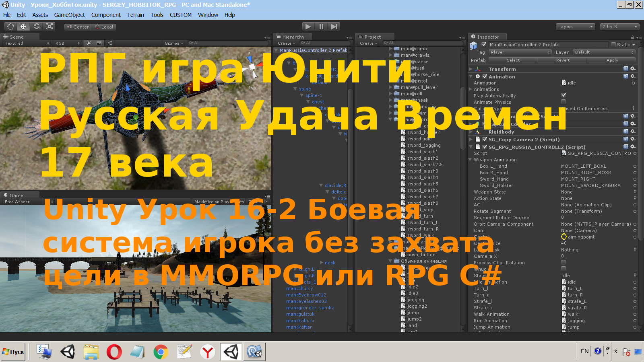Open RGB render mode dropdown

tap(68, 43)
